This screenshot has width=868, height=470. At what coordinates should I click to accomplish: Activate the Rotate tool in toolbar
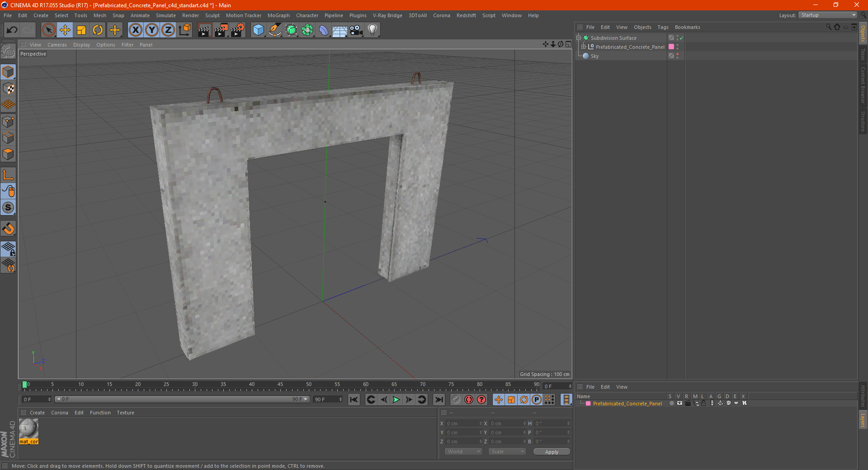[98, 30]
